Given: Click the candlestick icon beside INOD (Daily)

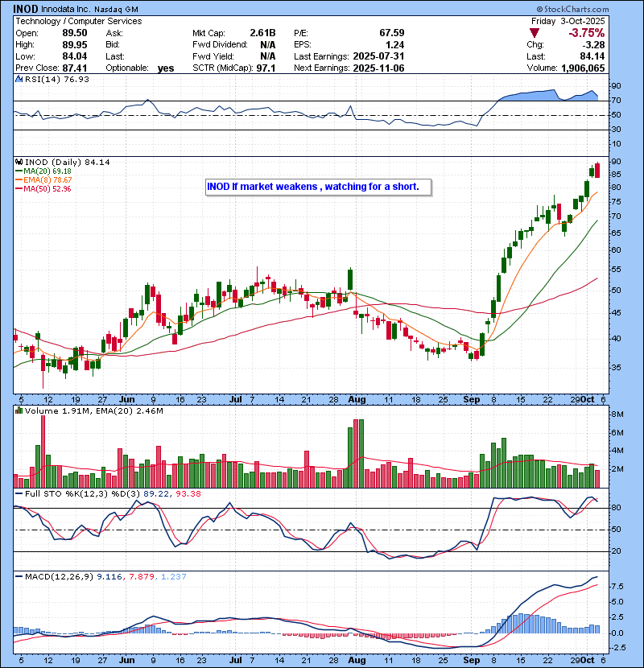Looking at the screenshot, I should 19,163.
